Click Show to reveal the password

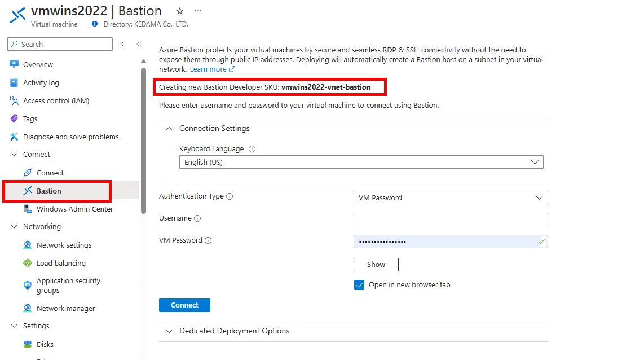tap(376, 264)
